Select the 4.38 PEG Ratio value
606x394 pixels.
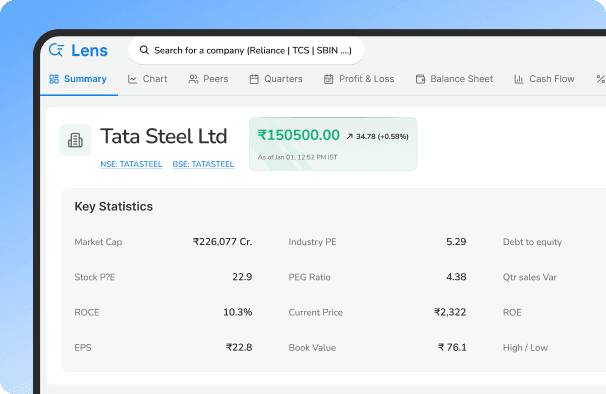[456, 277]
